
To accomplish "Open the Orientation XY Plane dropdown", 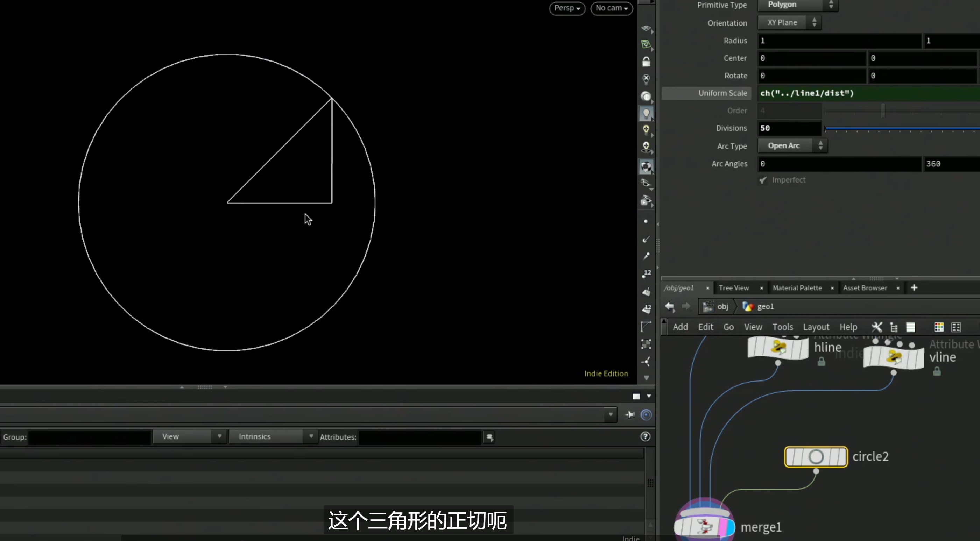I will pos(789,22).
